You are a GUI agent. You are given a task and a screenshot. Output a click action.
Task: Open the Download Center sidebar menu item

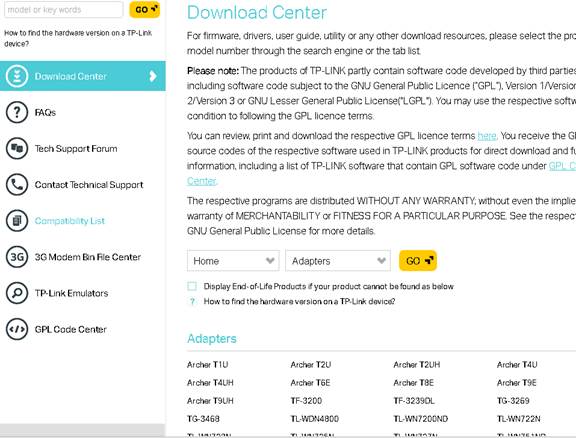click(83, 76)
